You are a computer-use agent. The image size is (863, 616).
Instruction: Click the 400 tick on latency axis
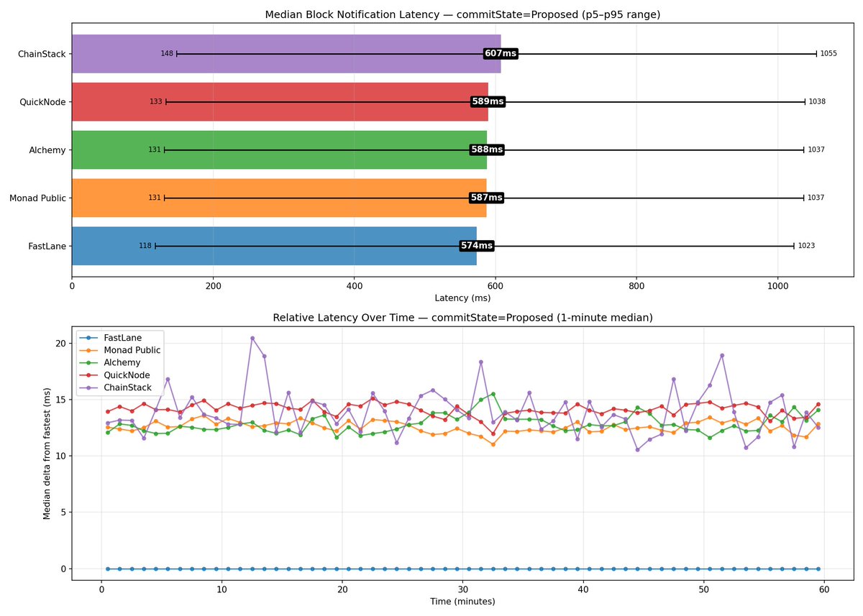354,285
